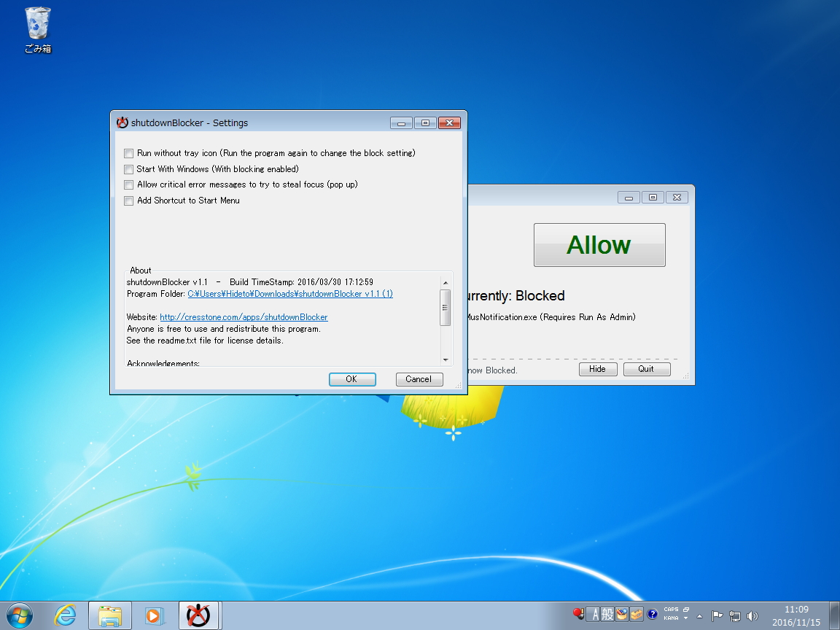This screenshot has width=840, height=630.
Task: Minimize the main shutdownBlocker window
Action: (x=629, y=198)
